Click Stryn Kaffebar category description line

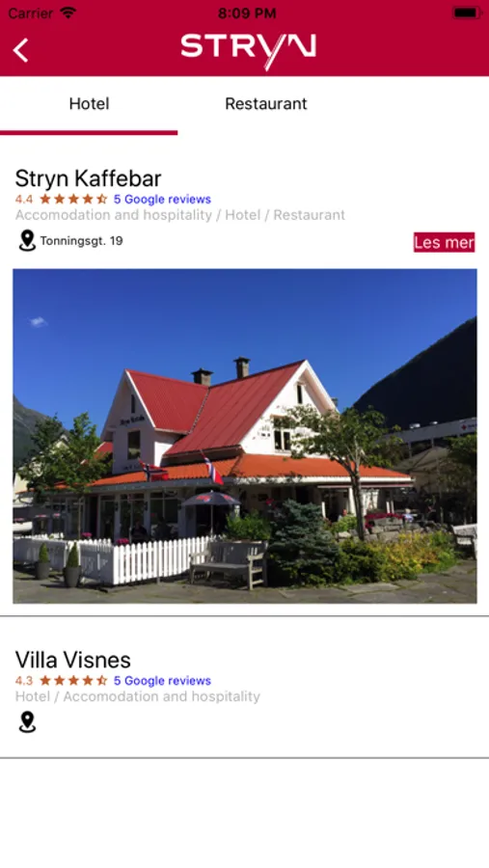click(x=180, y=215)
